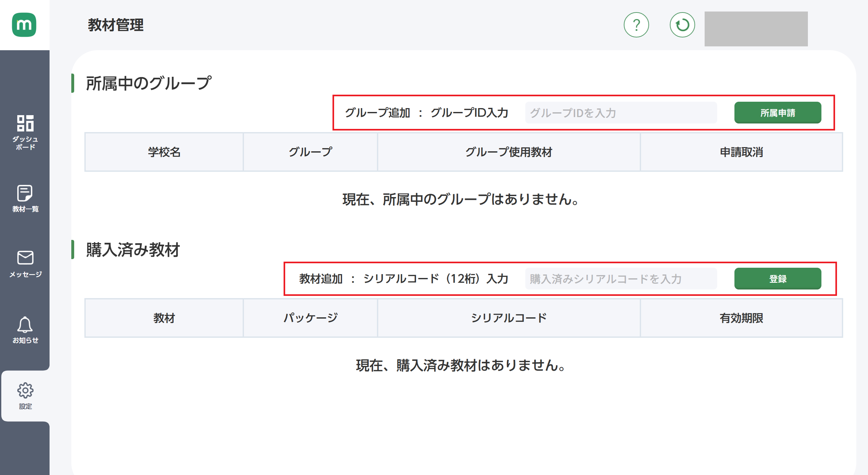This screenshot has height=475, width=868.
Task: Click the パッケージ column header
Action: [310, 318]
